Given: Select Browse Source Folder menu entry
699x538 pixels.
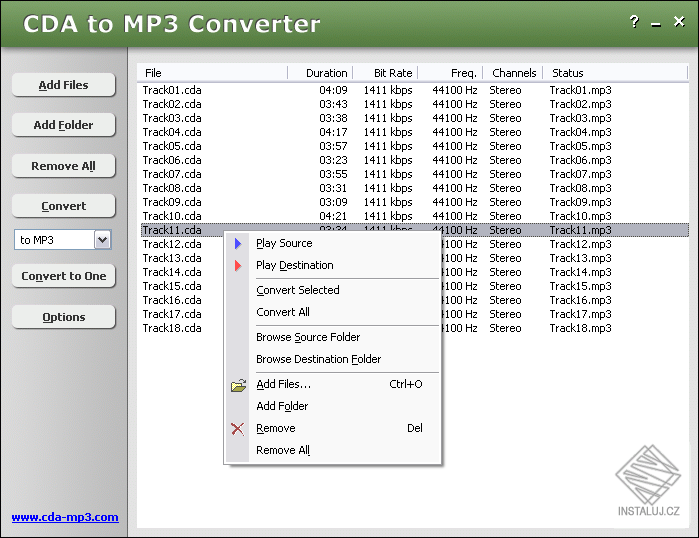Looking at the screenshot, I should (x=307, y=337).
